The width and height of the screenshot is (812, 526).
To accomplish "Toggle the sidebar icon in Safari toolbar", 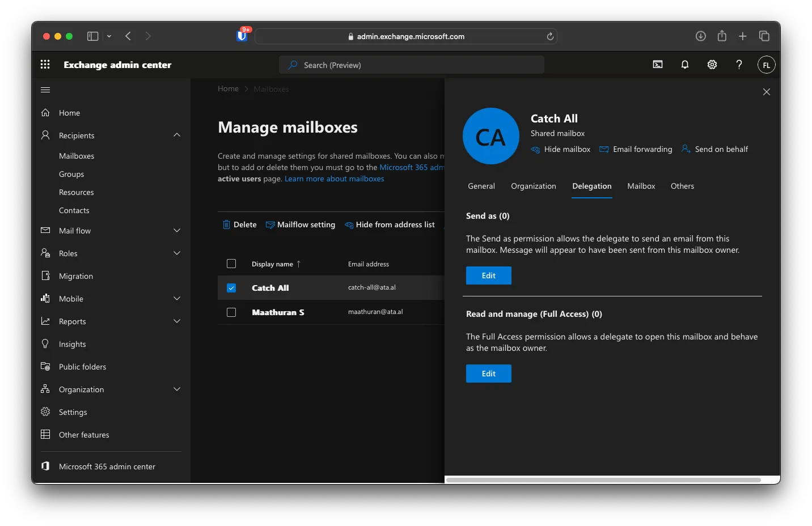I will [x=93, y=36].
